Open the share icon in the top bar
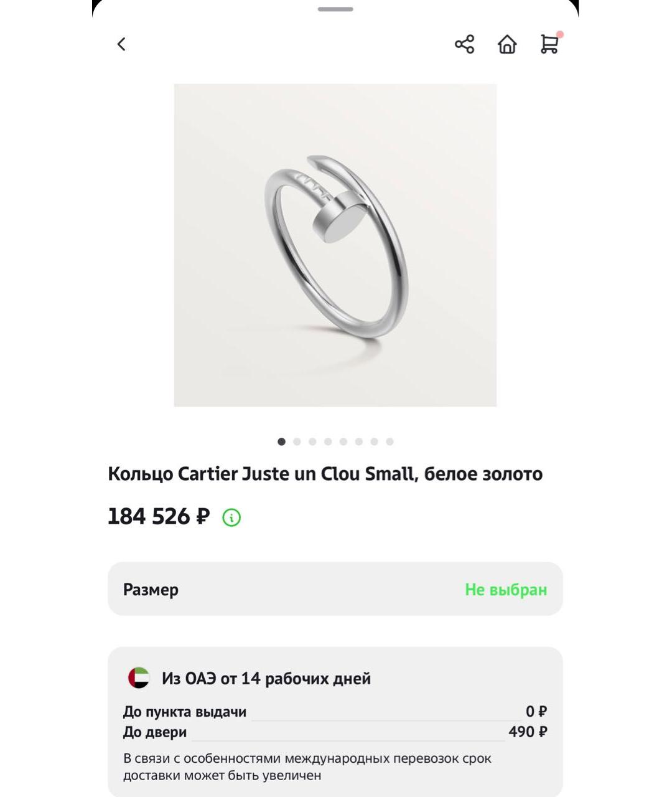 tap(464, 44)
